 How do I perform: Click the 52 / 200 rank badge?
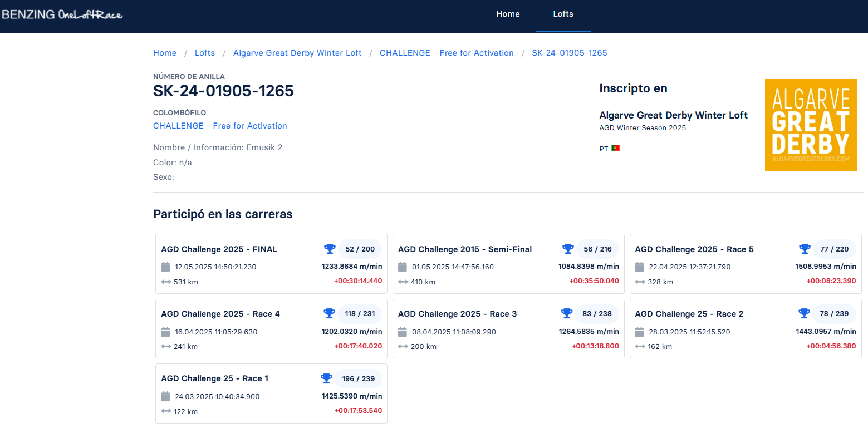click(x=360, y=249)
